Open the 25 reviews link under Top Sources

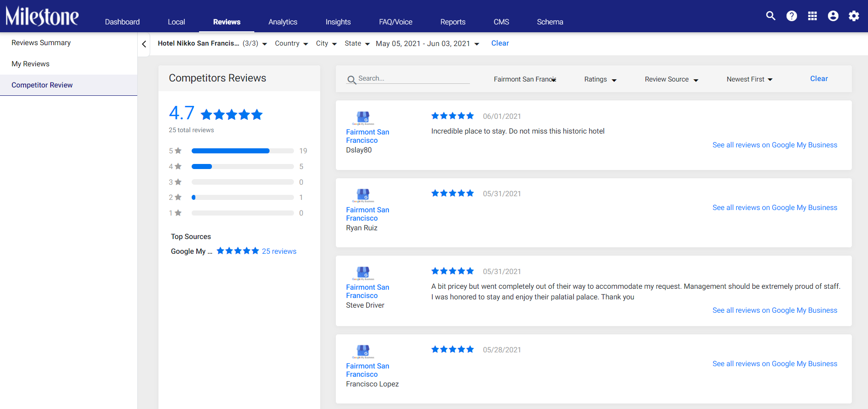coord(279,251)
